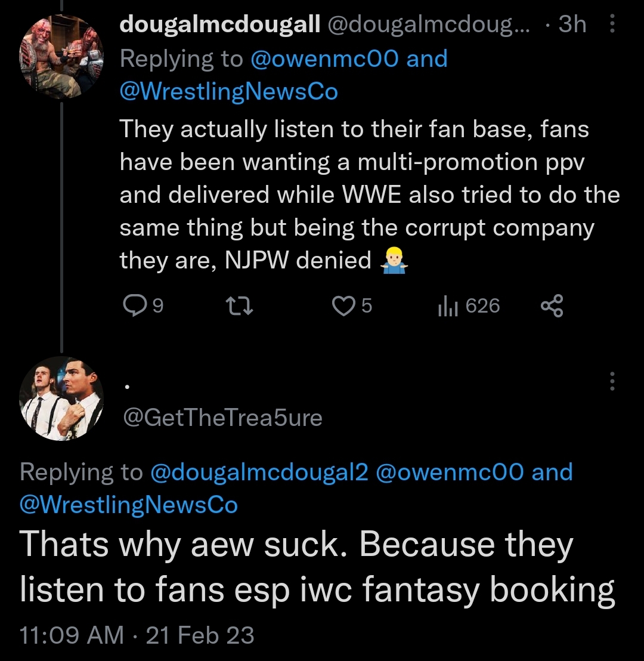
Task: Tap the @GetTheTrea5ure handle
Action: [x=222, y=418]
